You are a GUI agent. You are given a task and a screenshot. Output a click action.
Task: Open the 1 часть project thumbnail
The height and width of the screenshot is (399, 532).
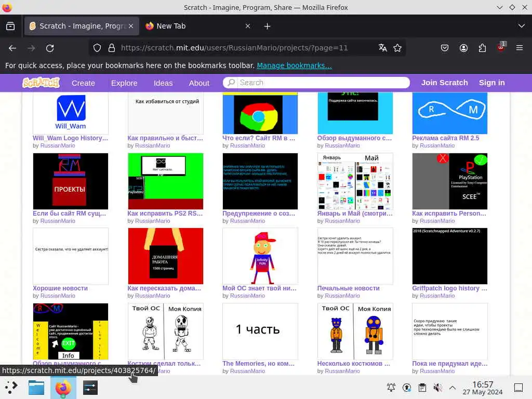260,331
